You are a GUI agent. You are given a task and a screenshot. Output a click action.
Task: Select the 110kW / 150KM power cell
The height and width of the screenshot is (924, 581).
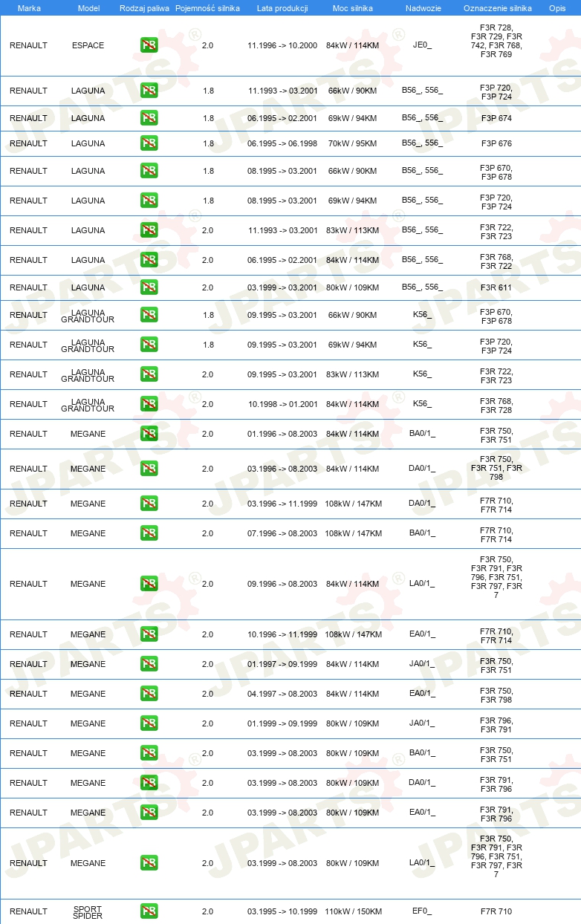click(x=353, y=911)
